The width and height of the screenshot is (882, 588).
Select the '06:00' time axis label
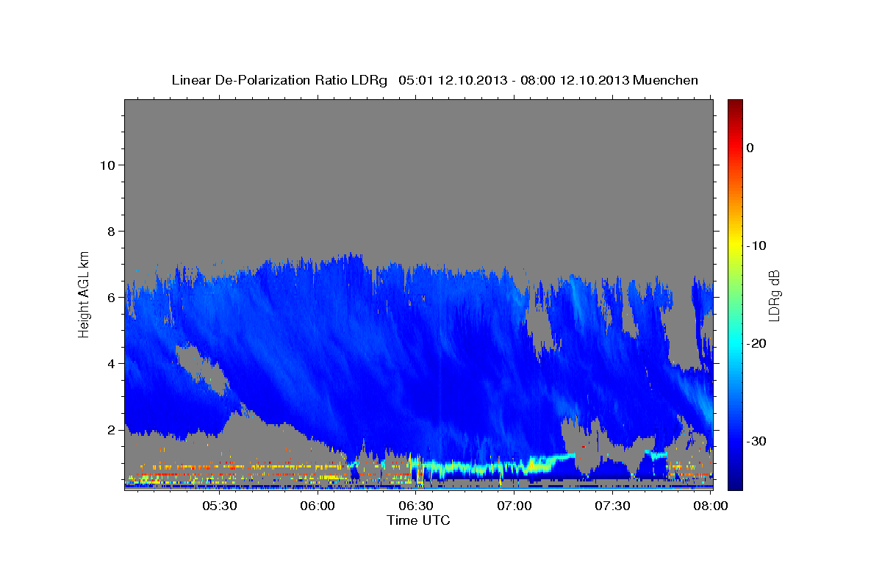pos(318,506)
